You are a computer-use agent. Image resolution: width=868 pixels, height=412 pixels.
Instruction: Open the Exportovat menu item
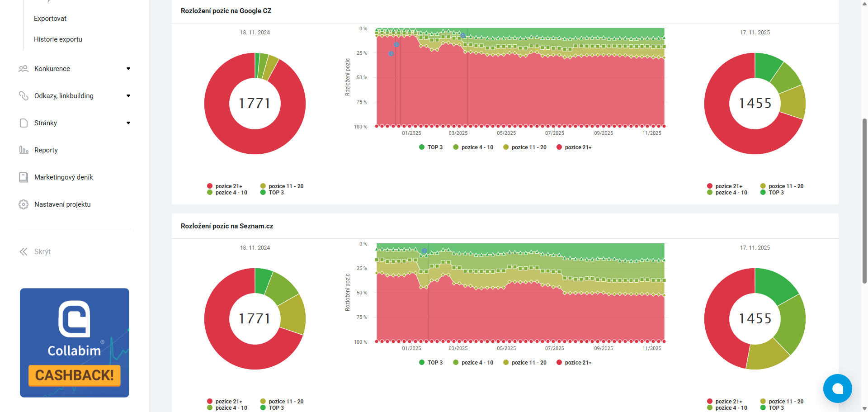tap(50, 19)
